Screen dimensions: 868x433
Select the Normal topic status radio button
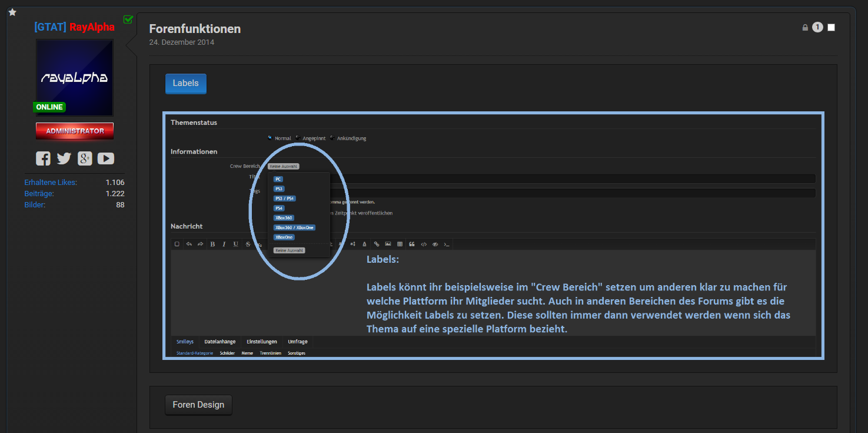point(270,138)
